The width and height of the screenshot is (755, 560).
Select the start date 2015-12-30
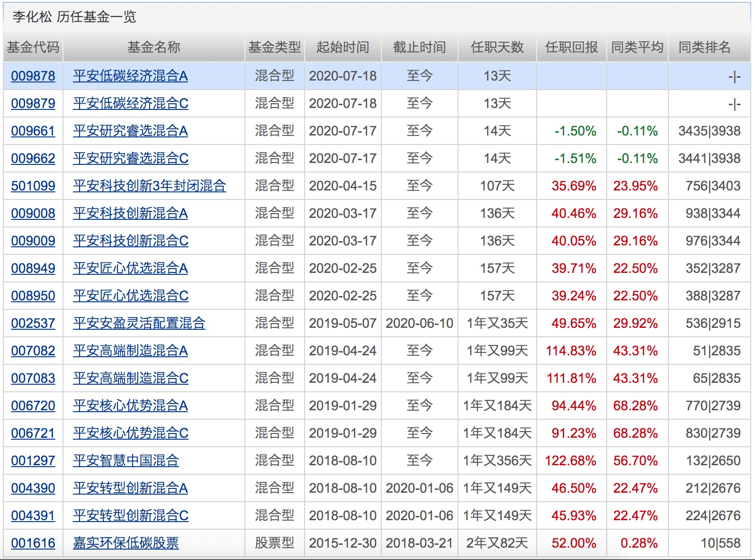click(343, 543)
